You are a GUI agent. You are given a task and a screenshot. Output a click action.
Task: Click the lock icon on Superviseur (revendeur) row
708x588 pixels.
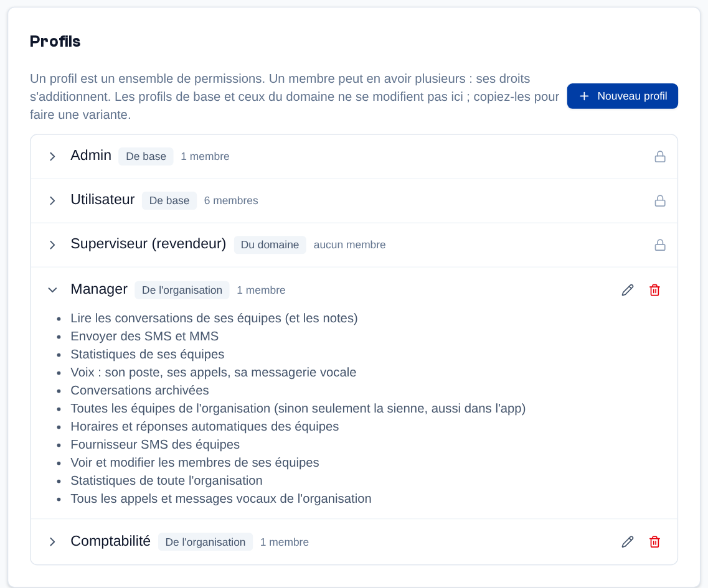click(x=659, y=245)
